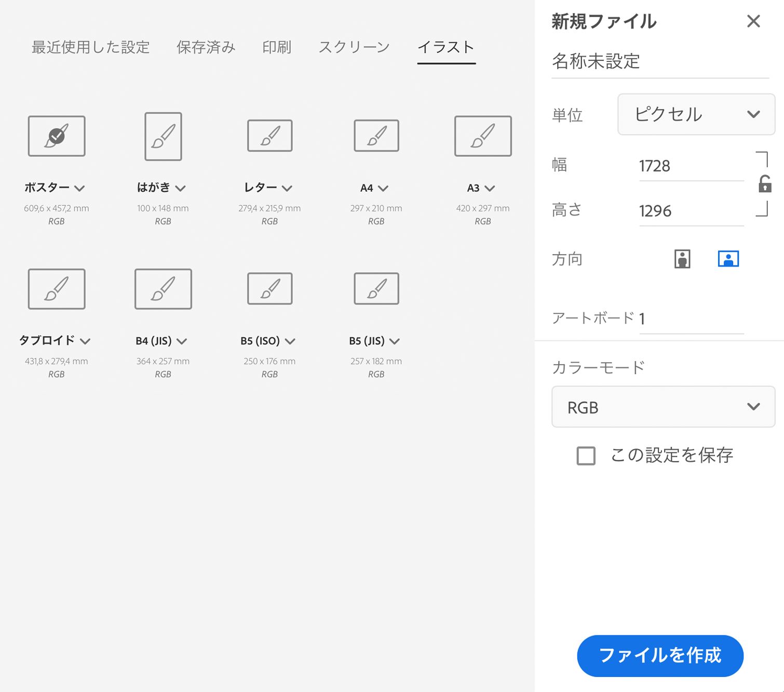Select the A4 preset icon
The width and height of the screenshot is (784, 692).
click(x=376, y=136)
